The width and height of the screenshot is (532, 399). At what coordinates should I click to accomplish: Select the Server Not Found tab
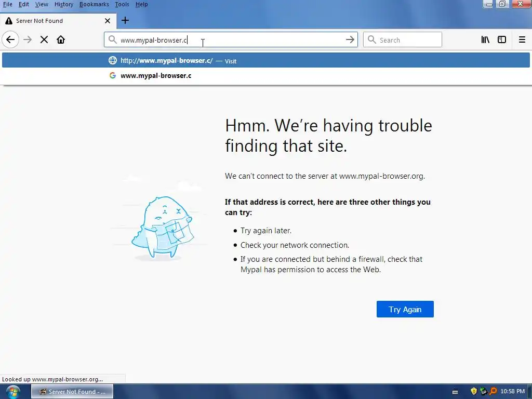pos(58,21)
